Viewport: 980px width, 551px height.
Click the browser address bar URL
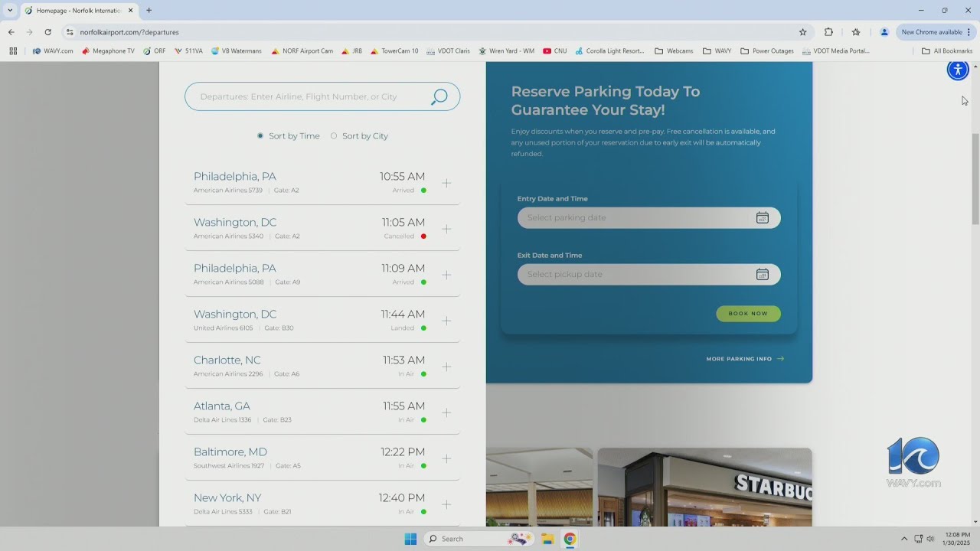pyautogui.click(x=129, y=32)
